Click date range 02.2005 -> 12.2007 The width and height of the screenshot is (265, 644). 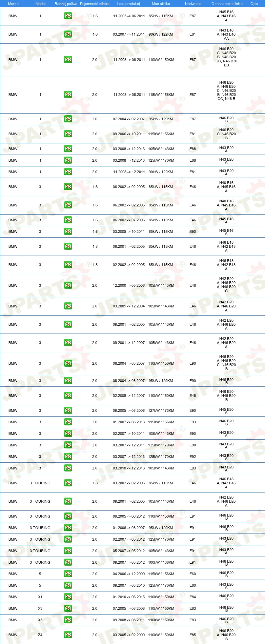(129, 396)
